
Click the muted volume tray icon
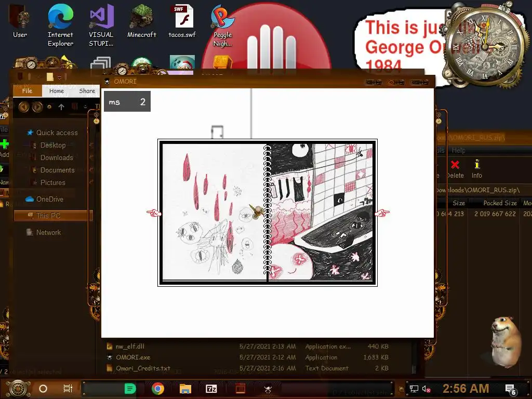click(x=426, y=389)
